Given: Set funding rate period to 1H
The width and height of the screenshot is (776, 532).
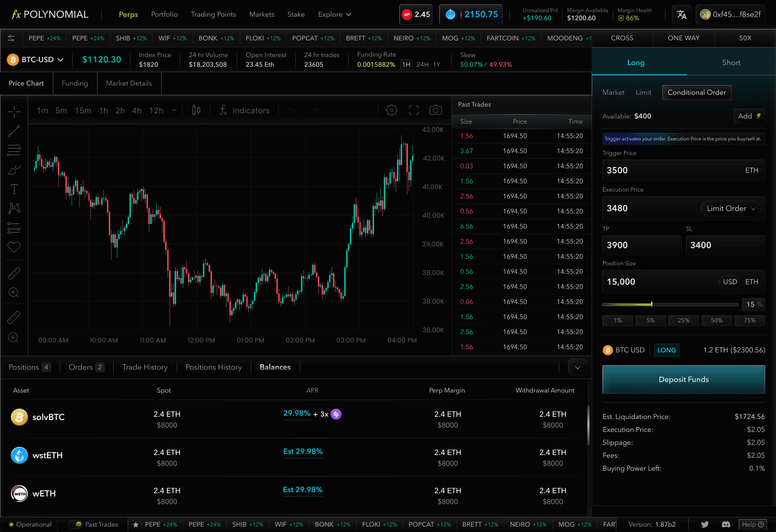Looking at the screenshot, I should [x=406, y=65].
